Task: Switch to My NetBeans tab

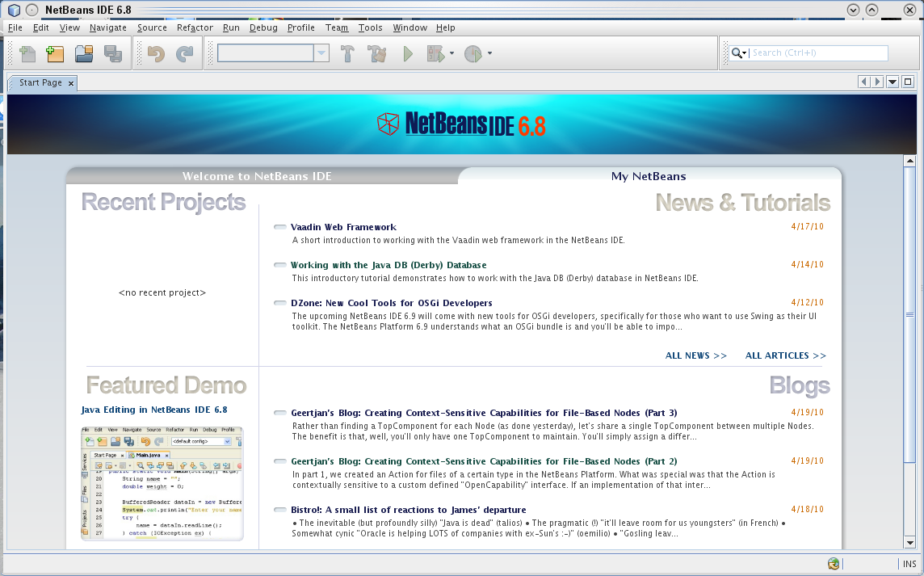Action: point(649,175)
